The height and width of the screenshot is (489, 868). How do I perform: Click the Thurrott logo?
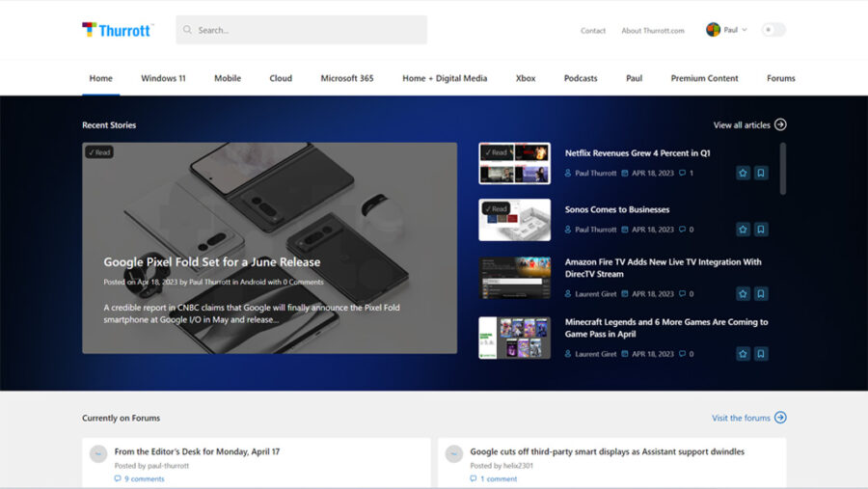(117, 30)
